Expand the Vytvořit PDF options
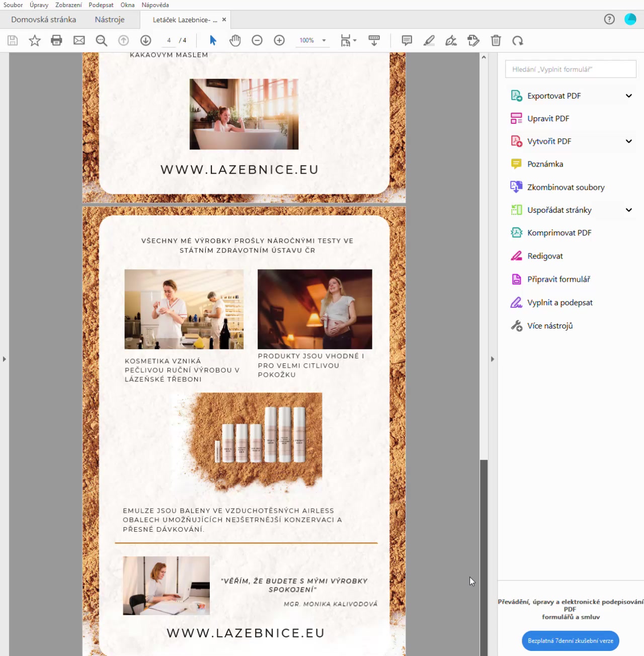The image size is (644, 656). point(629,141)
